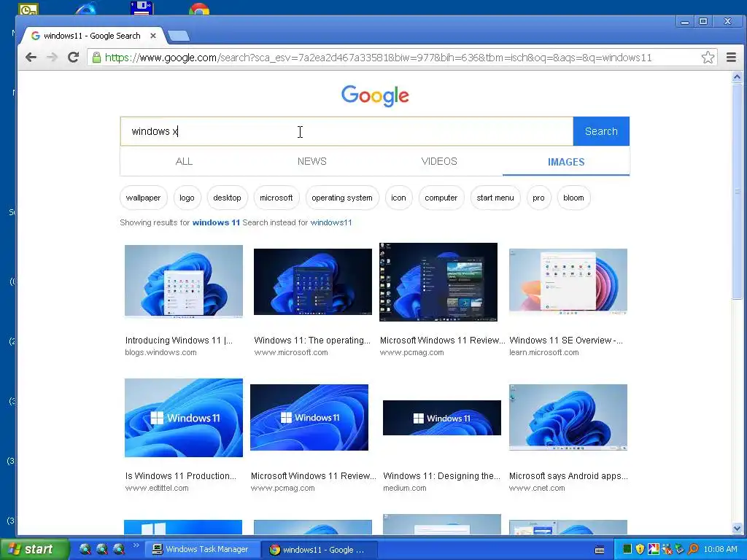
Task: Click the on-screen keyboard tray icon
Action: (600, 550)
